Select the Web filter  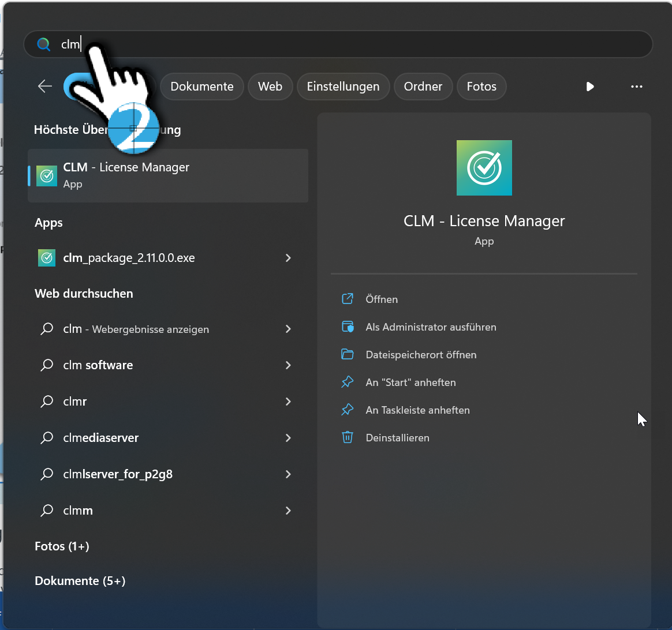(x=270, y=86)
